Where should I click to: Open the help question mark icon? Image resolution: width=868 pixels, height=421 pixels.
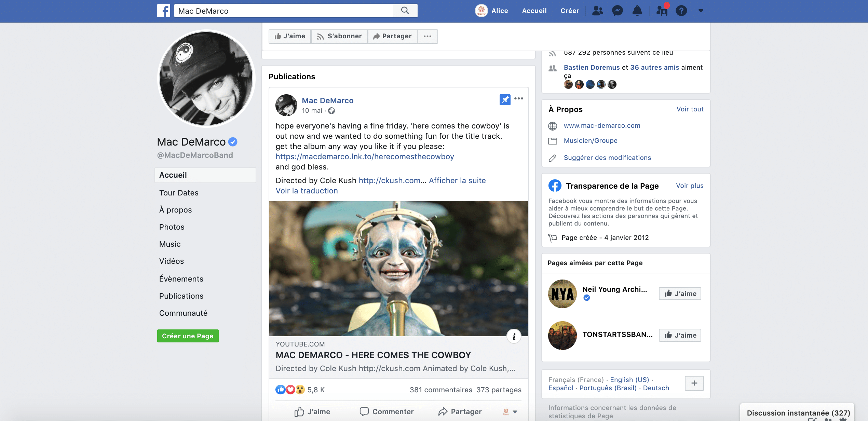681,11
